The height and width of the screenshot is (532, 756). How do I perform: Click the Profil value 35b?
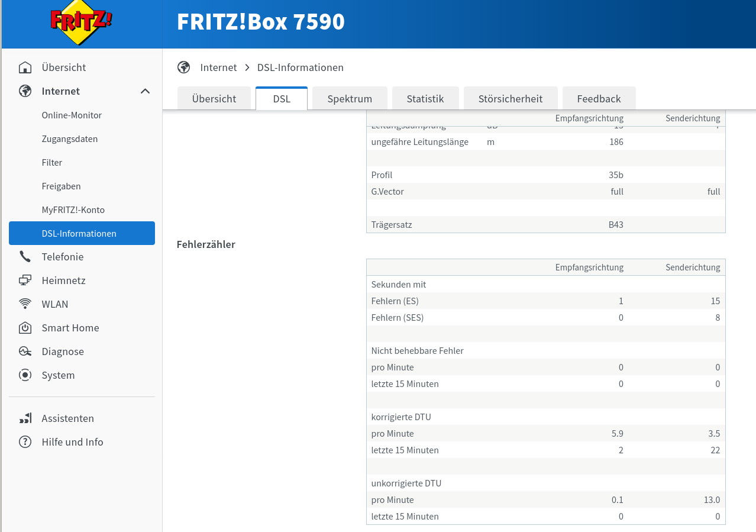pyautogui.click(x=616, y=175)
